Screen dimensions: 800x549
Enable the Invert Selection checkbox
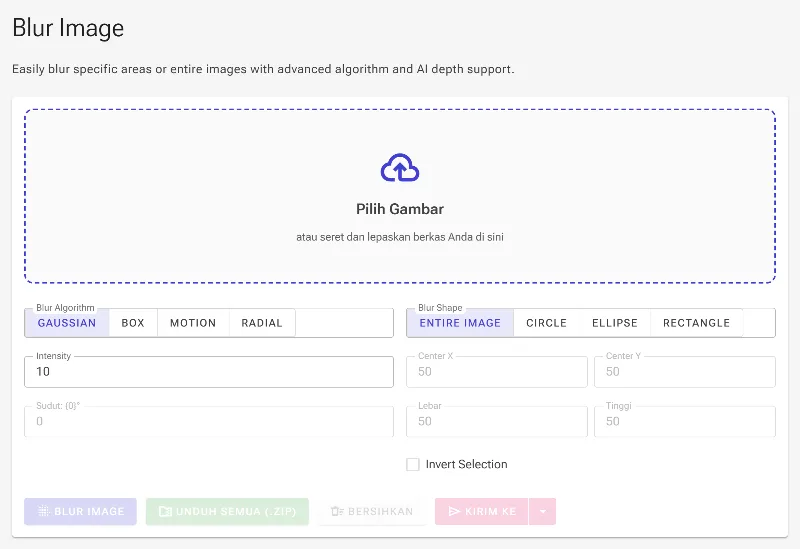tap(413, 464)
